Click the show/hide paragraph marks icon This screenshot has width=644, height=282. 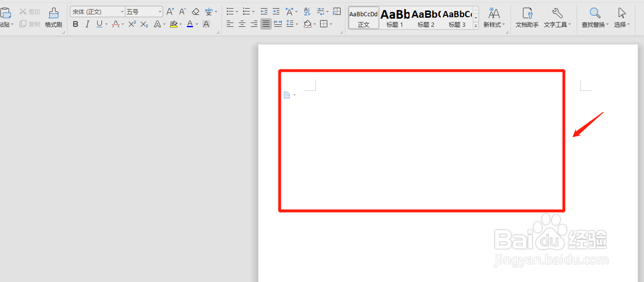pyautogui.click(x=320, y=11)
